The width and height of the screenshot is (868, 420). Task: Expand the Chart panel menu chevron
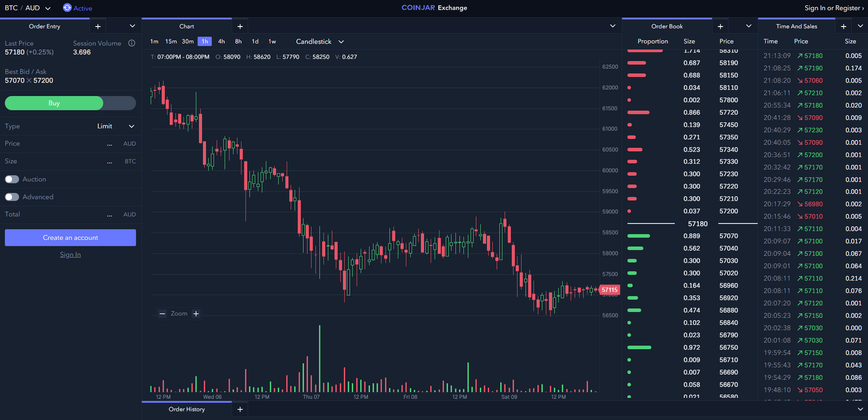point(612,26)
